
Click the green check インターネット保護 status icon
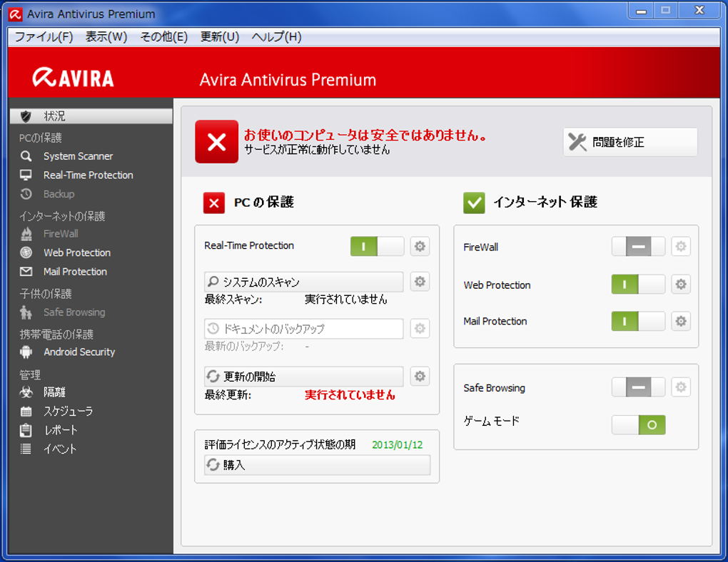474,203
